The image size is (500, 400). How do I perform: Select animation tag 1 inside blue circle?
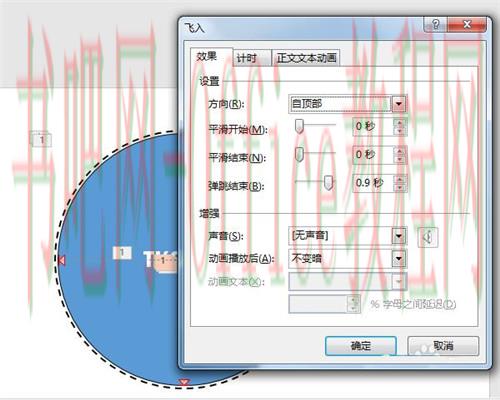pos(122,253)
